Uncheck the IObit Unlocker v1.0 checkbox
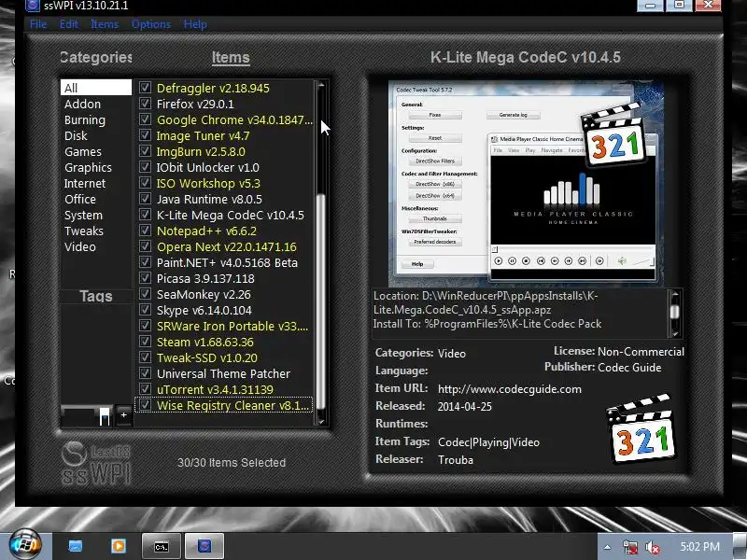This screenshot has width=747, height=560. pos(145,167)
